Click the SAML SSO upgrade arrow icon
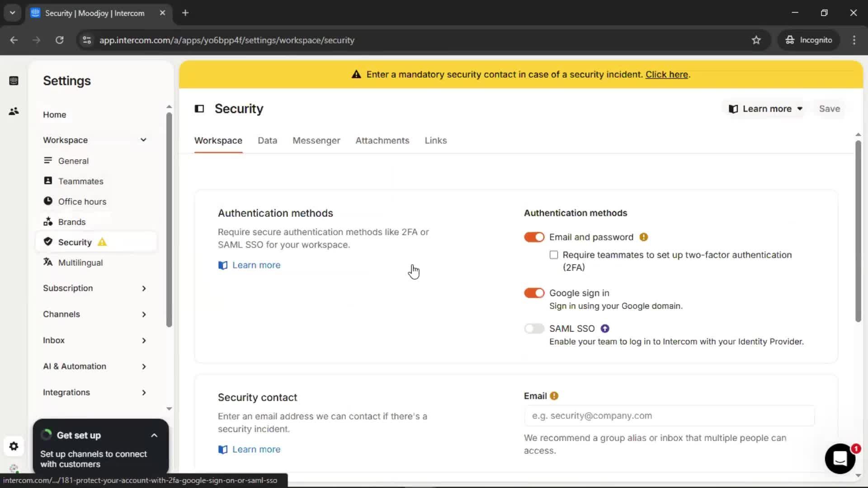The height and width of the screenshot is (488, 868). coord(605,328)
